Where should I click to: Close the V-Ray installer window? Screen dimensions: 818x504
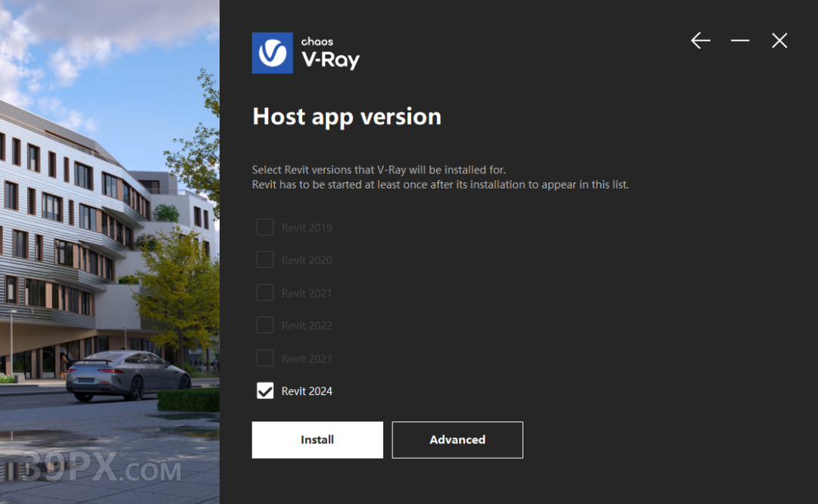point(779,41)
